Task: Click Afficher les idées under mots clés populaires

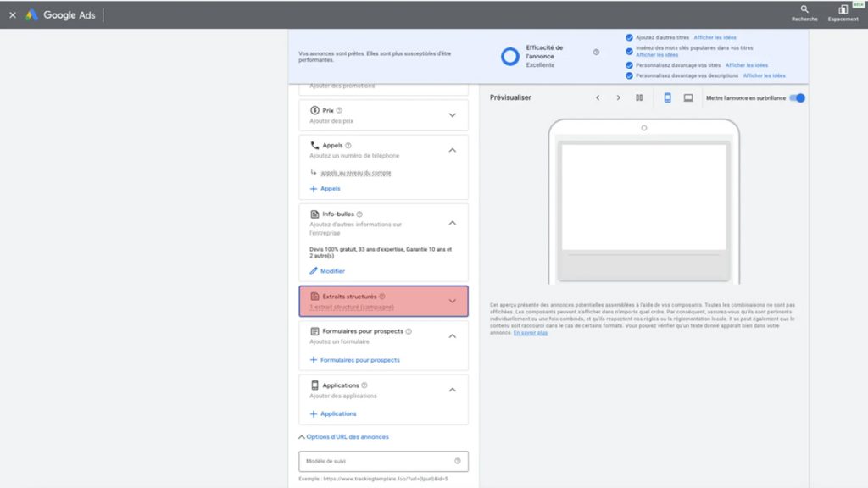Action: 657,55
